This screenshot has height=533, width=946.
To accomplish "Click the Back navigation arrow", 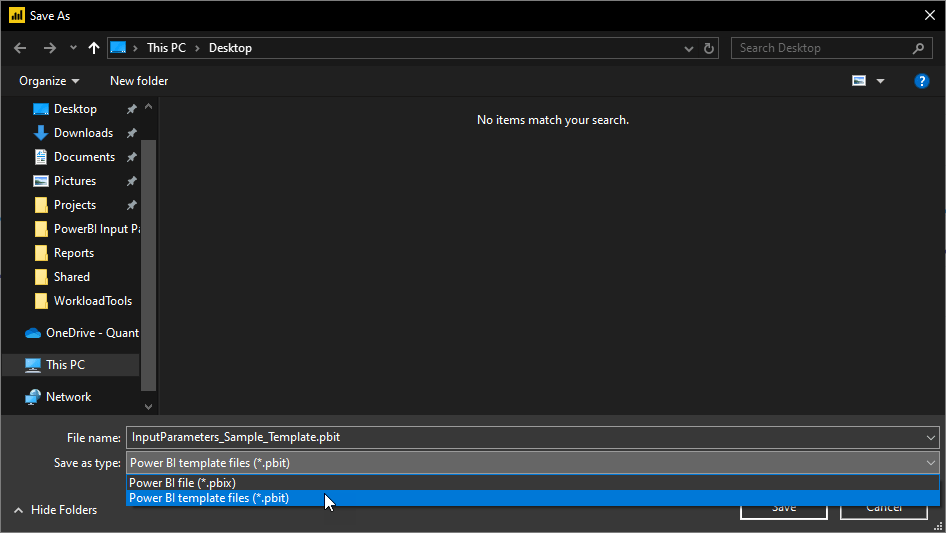I will pos(20,48).
